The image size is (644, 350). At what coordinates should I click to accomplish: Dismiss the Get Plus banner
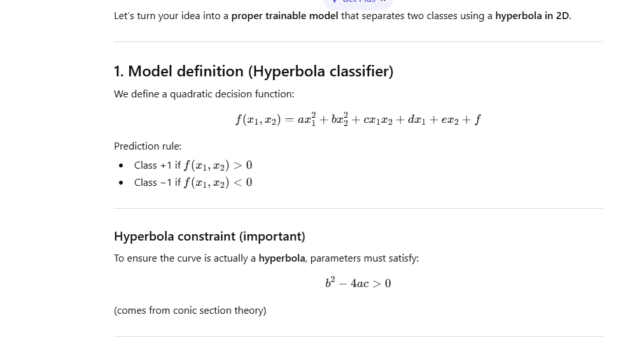point(383,2)
